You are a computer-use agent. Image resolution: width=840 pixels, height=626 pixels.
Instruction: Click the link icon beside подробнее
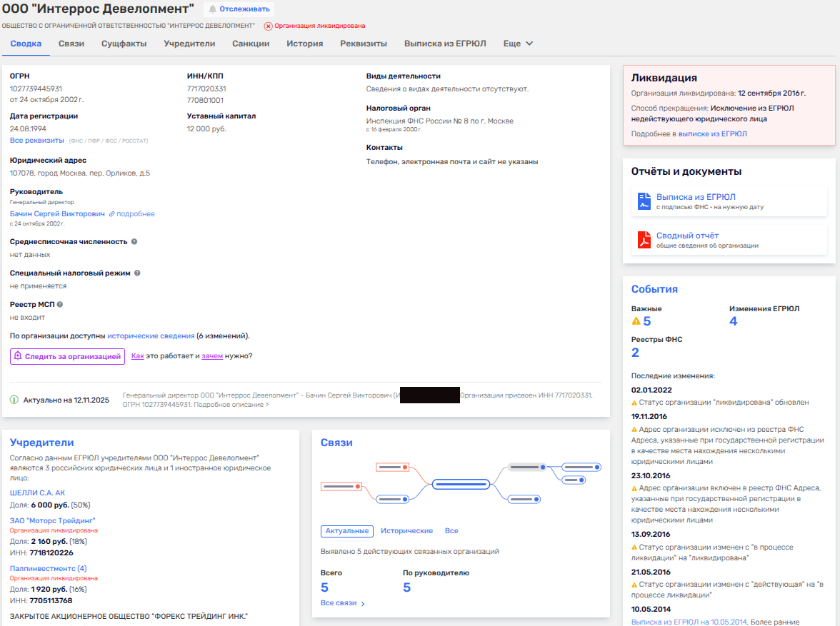point(111,214)
